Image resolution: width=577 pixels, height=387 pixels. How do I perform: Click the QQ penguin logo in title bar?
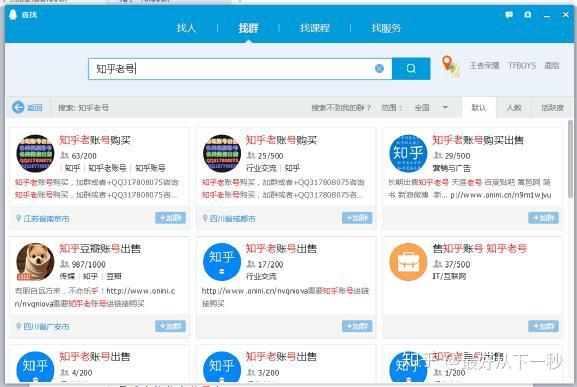tap(13, 15)
